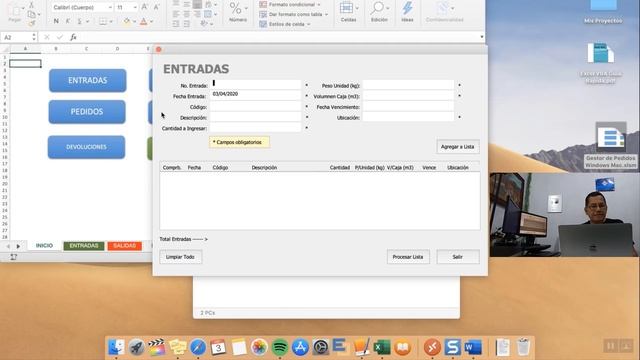Image resolution: width=640 pixels, height=360 pixels.
Task: Open Estilos de celda dropdown
Action: [x=284, y=24]
